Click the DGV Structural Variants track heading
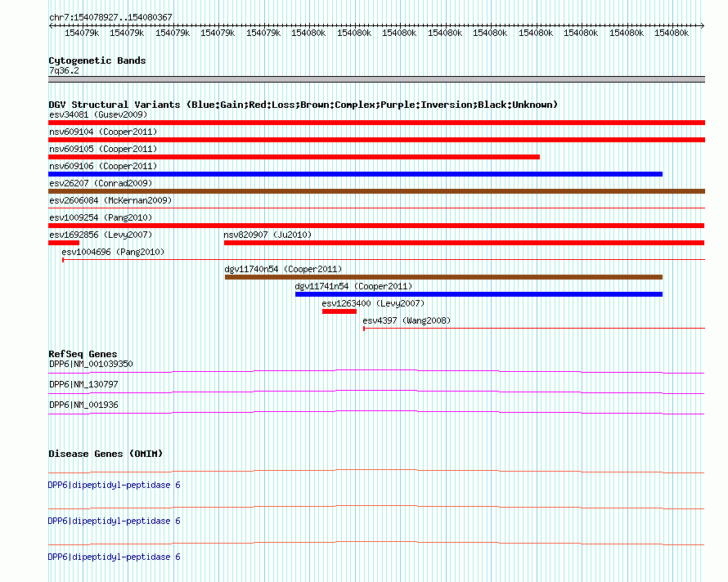 pyautogui.click(x=303, y=105)
